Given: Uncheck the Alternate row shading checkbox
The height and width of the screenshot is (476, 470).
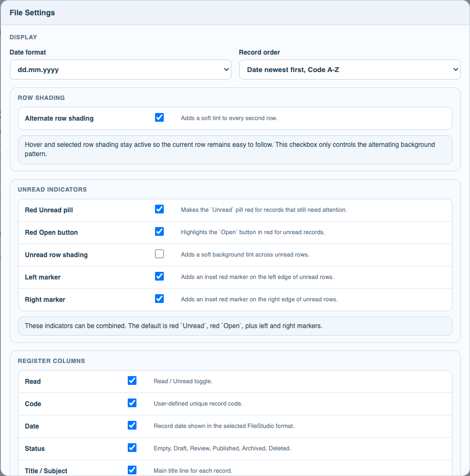Looking at the screenshot, I should (159, 117).
